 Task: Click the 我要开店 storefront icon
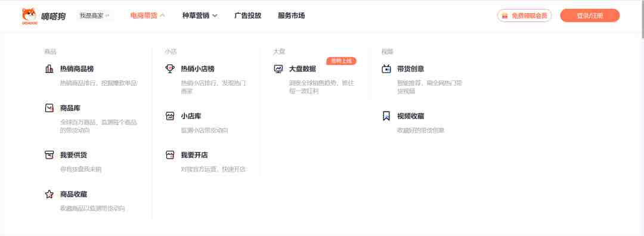coord(170,155)
